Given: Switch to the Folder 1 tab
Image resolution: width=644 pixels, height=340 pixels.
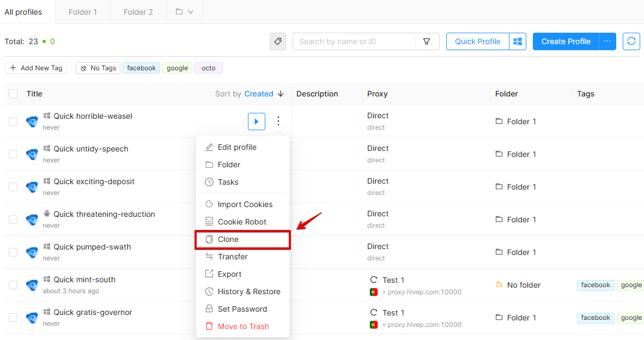Looking at the screenshot, I should 83,12.
